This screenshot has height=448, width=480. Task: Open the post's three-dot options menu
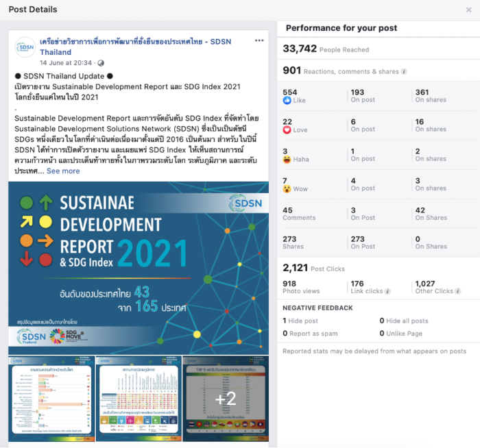click(x=259, y=40)
